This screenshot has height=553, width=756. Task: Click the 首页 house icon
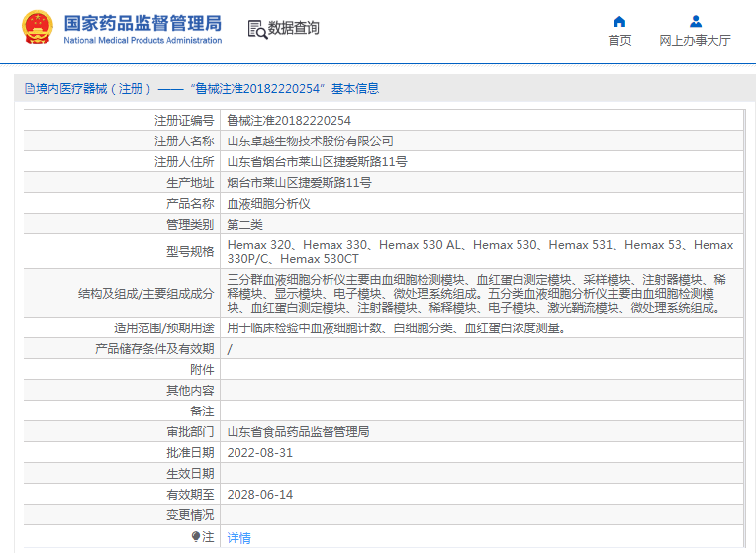coord(619,21)
